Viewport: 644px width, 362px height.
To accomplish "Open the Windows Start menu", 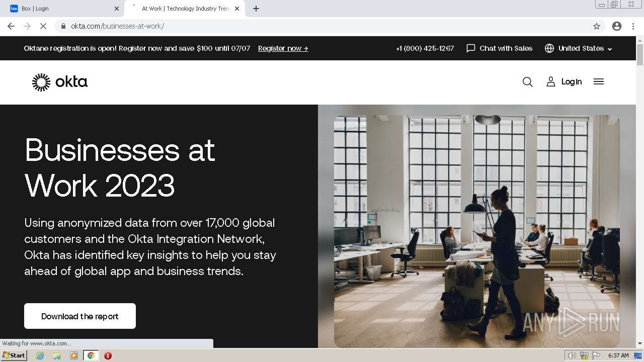I will click(14, 355).
